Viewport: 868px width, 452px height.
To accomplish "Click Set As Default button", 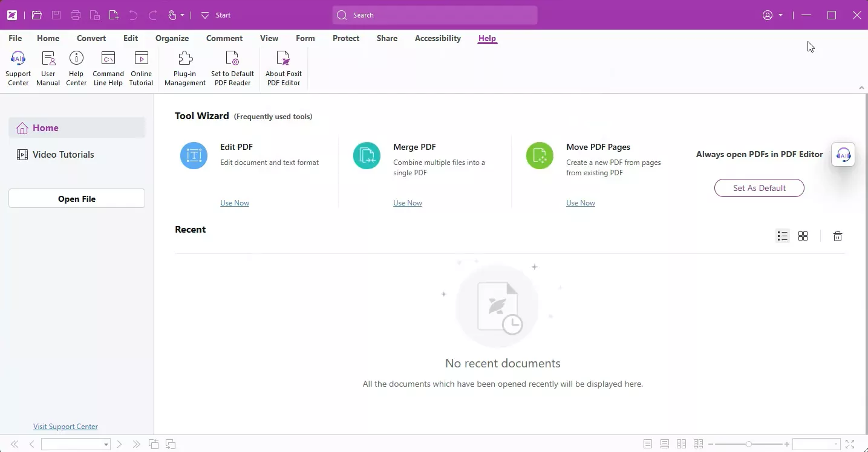I will (759, 188).
